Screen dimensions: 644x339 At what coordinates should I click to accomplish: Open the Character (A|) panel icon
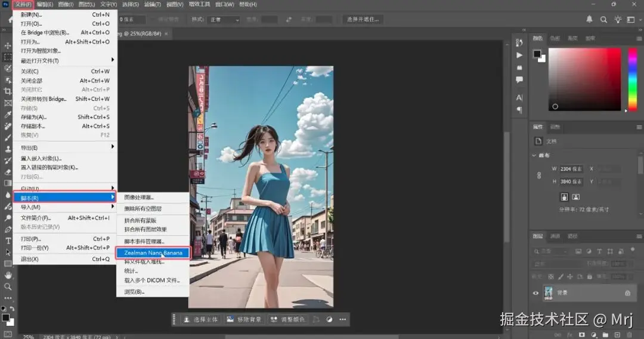(x=519, y=97)
